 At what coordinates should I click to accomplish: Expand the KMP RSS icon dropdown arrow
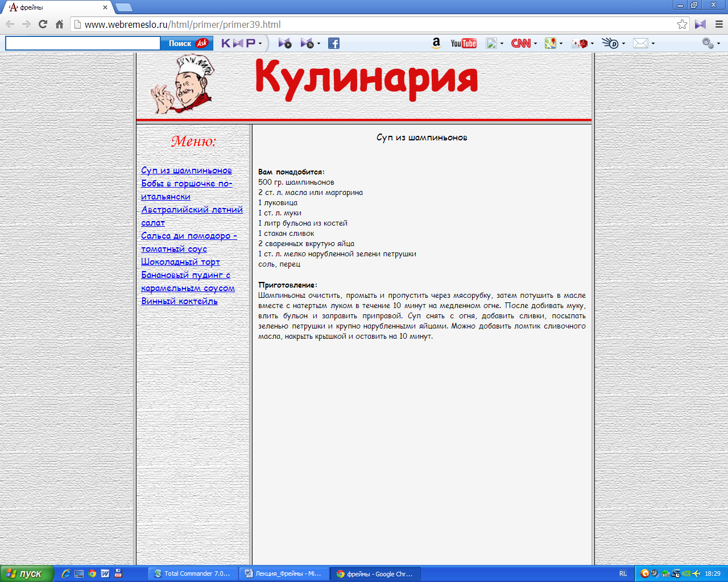click(x=318, y=43)
